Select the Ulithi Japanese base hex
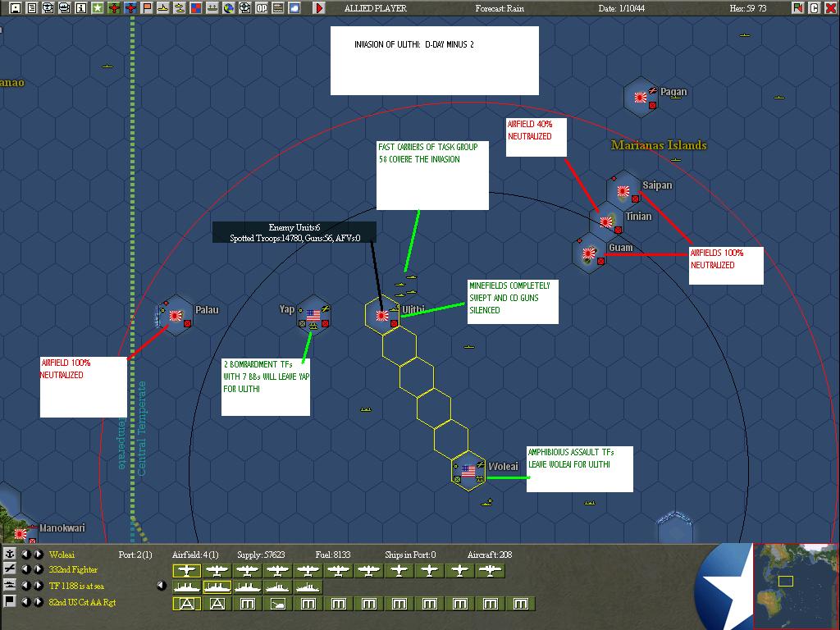The image size is (840, 630). (382, 316)
